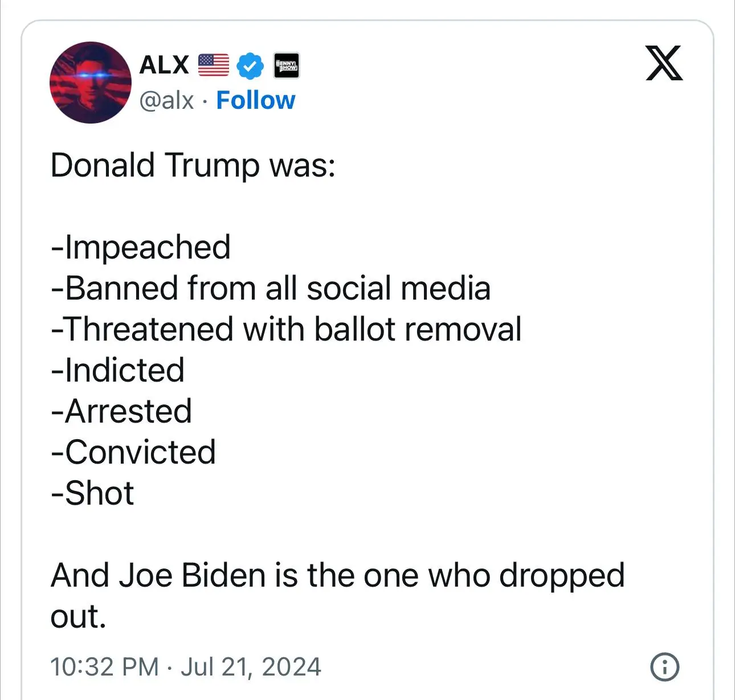This screenshot has height=700, width=735.
Task: Click the X logo
Action: pyautogui.click(x=664, y=63)
